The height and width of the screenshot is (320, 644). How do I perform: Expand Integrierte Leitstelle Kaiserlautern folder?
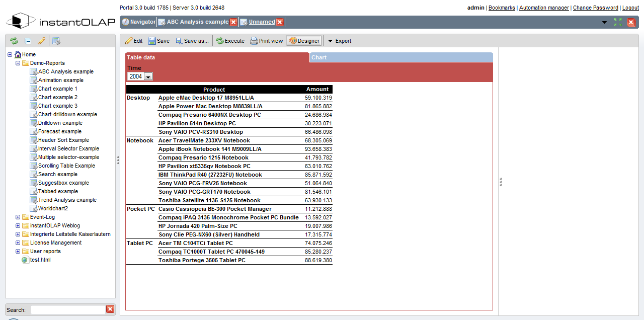(x=18, y=234)
